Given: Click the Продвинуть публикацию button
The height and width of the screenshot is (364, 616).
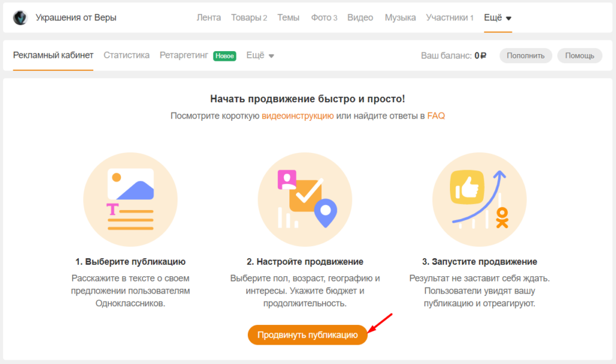Looking at the screenshot, I should (x=307, y=335).
